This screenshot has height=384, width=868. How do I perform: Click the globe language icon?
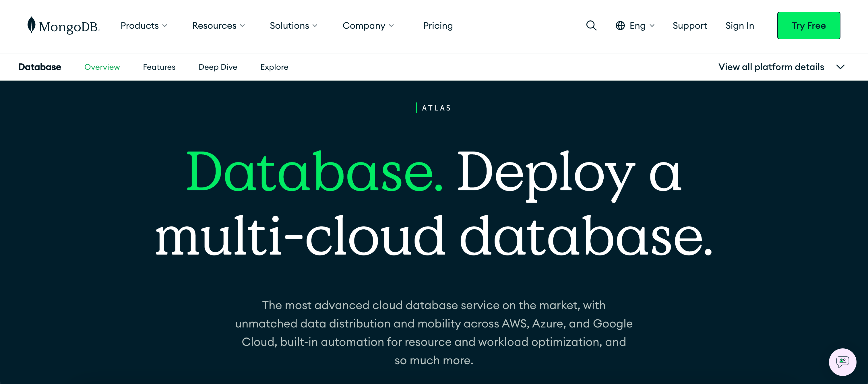tap(620, 26)
